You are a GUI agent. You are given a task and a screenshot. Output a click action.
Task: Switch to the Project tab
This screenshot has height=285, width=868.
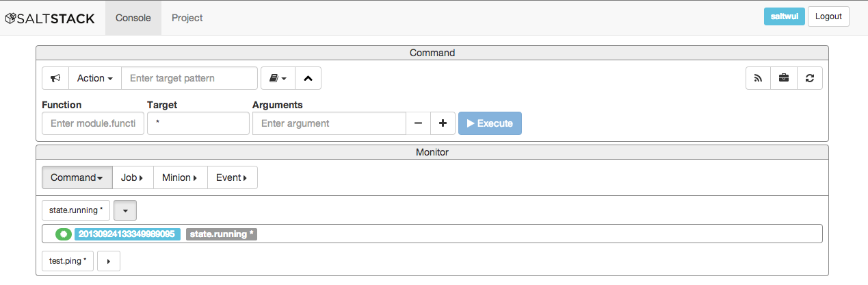[187, 18]
